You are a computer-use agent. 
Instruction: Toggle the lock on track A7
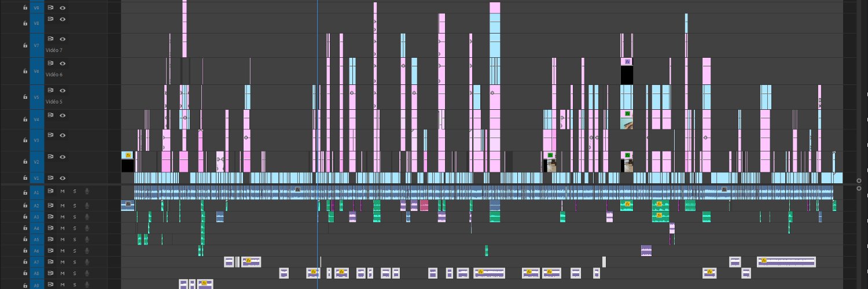[x=24, y=262]
